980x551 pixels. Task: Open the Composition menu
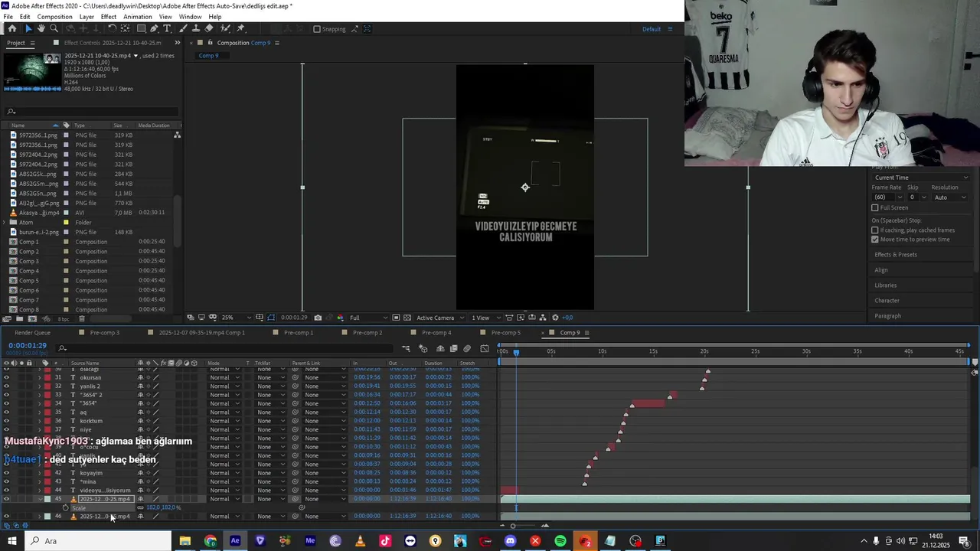pos(54,17)
